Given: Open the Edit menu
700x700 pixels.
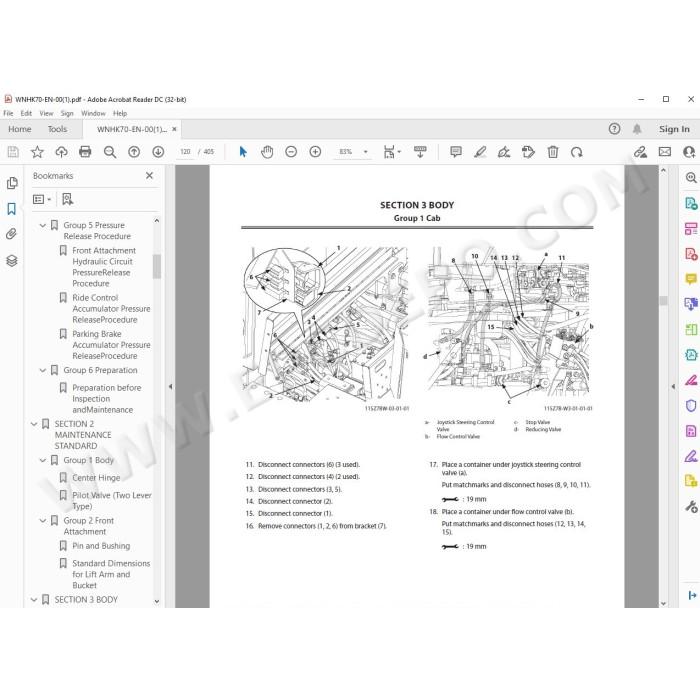Looking at the screenshot, I should [26, 113].
